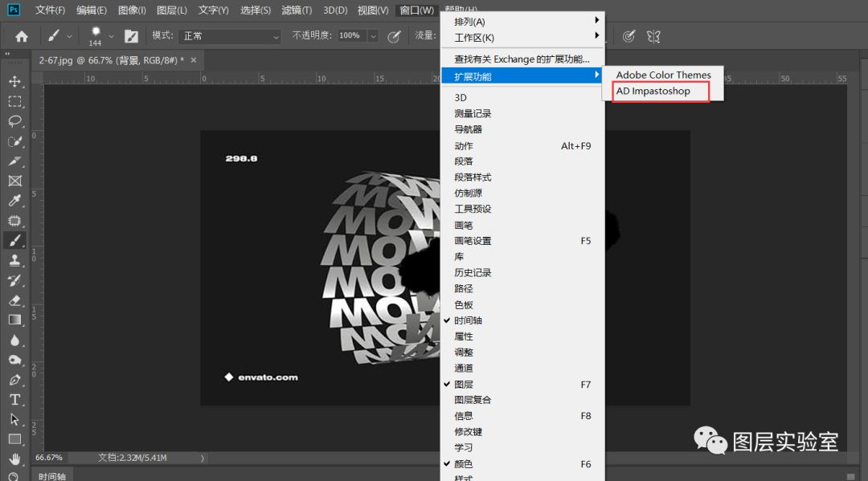Expand the 工作区(K) submenu
868x481 pixels.
click(x=522, y=38)
